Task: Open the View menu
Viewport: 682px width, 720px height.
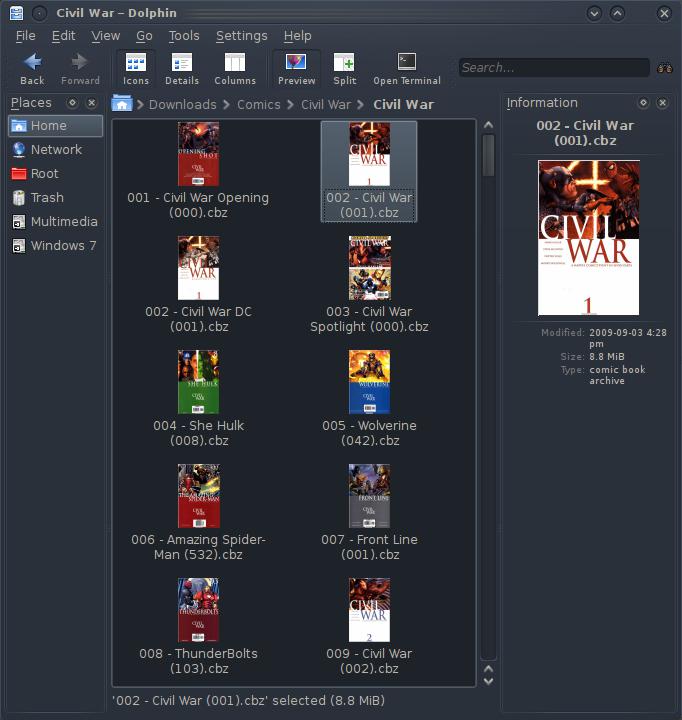Action: [106, 36]
